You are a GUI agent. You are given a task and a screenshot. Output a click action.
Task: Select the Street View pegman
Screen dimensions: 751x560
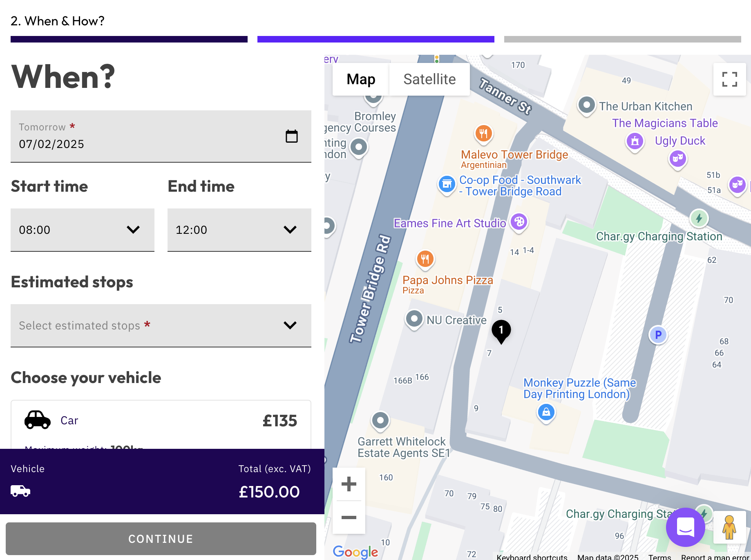[x=729, y=527]
